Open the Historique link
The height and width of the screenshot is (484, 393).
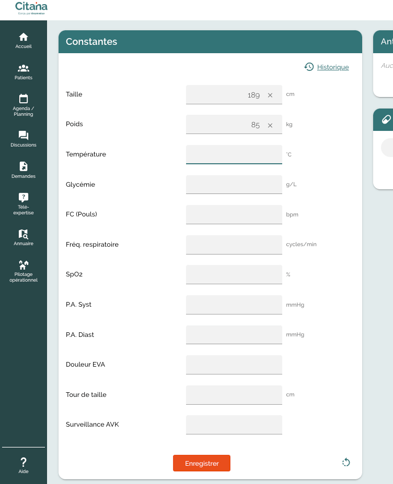tap(333, 67)
